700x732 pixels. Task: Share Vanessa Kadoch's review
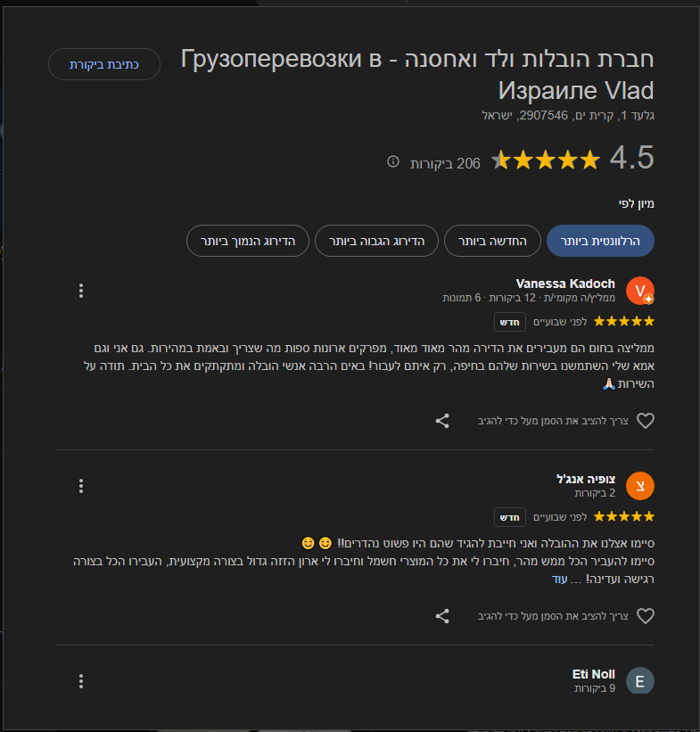pos(442,420)
